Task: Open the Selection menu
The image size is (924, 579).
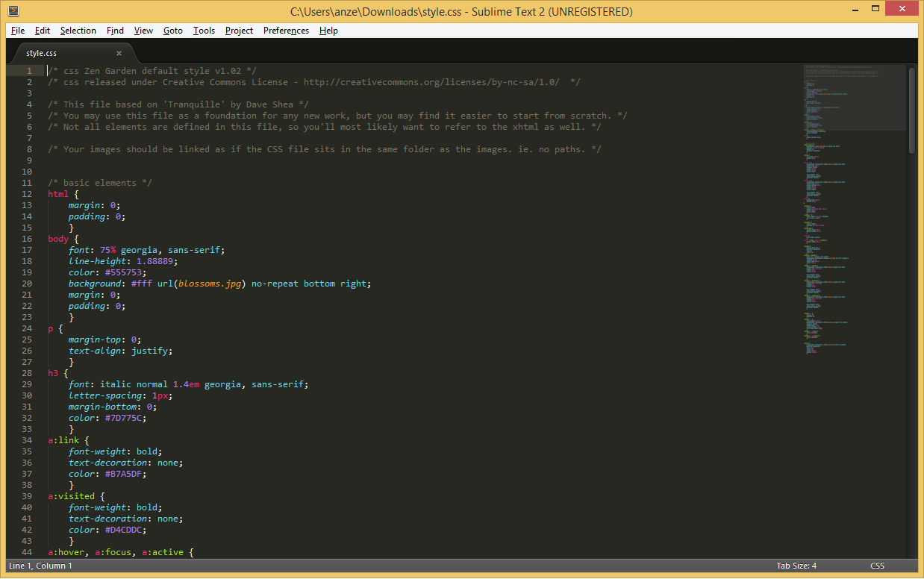Action: click(78, 31)
